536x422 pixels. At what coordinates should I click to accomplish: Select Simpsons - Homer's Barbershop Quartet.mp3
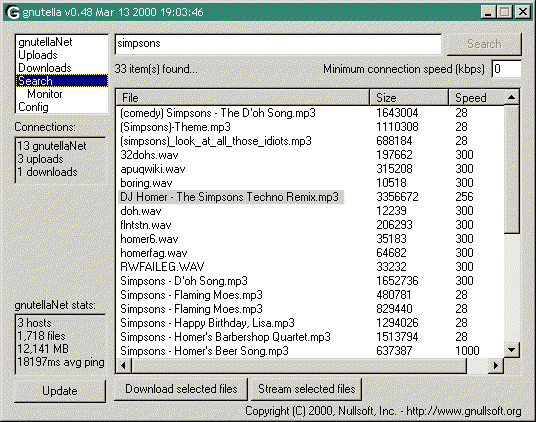click(225, 337)
